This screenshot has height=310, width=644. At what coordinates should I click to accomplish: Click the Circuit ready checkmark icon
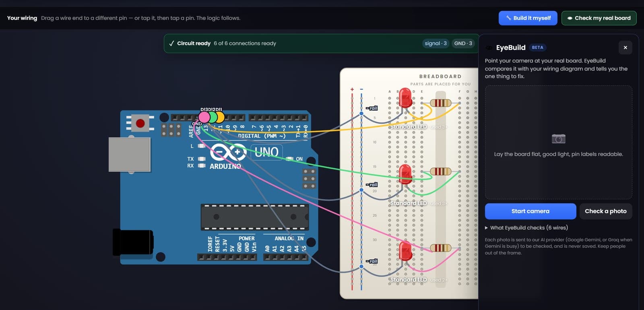click(171, 43)
